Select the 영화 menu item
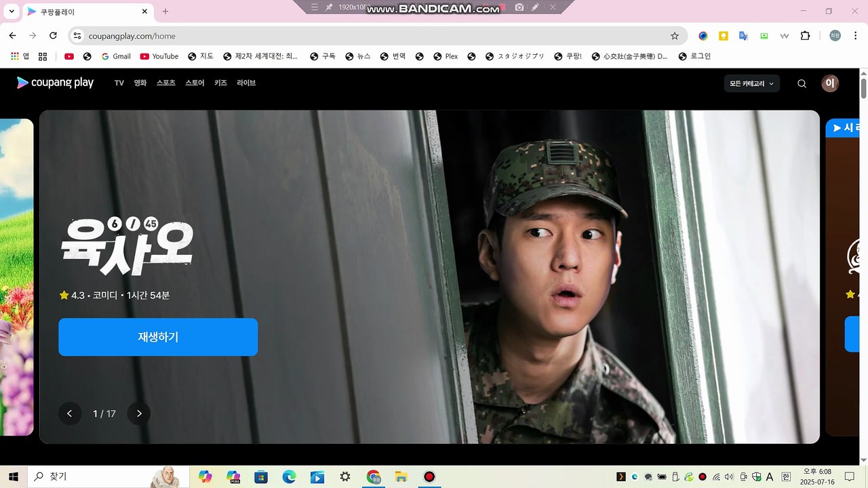868x488 pixels. pyautogui.click(x=140, y=83)
